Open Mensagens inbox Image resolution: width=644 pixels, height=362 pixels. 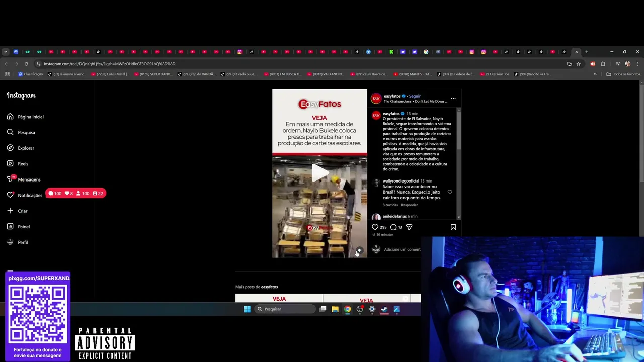24,179
